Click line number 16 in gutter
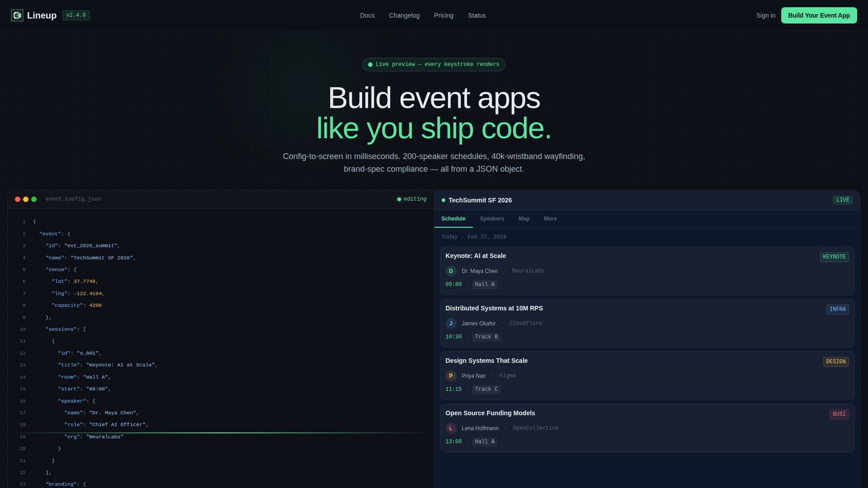868x488 pixels. 23,401
